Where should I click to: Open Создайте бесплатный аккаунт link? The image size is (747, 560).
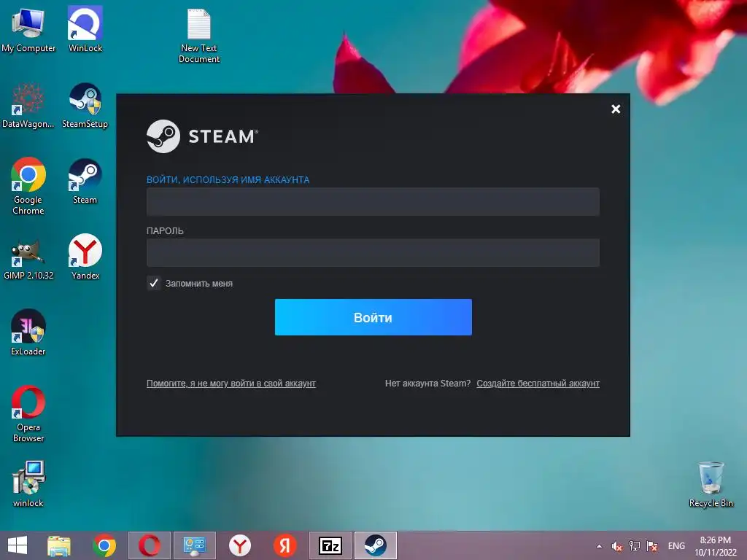pos(538,384)
